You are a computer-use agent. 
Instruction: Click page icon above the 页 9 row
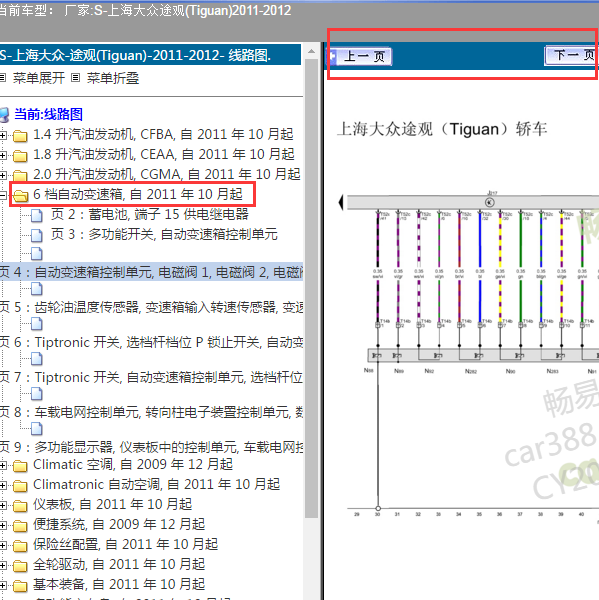tap(37, 429)
